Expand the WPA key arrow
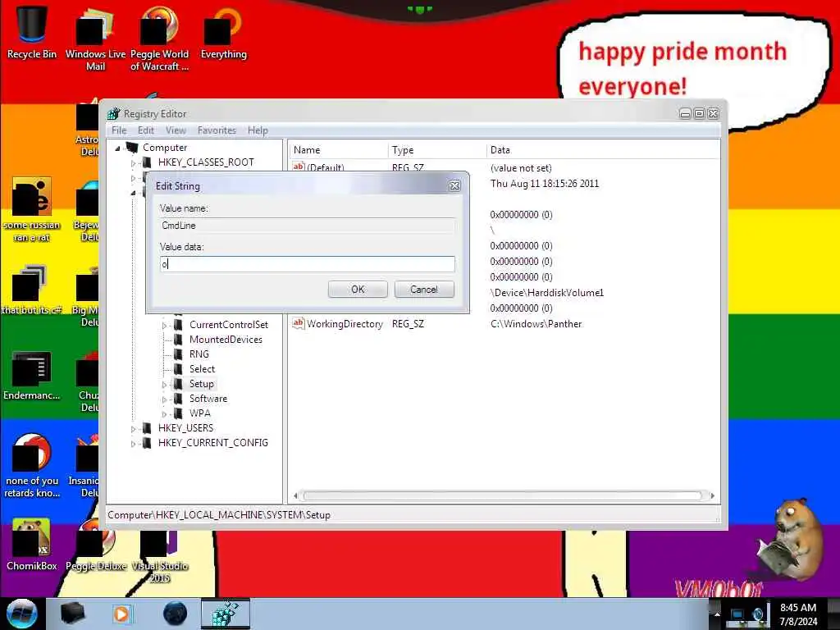840x630 pixels. coord(164,413)
